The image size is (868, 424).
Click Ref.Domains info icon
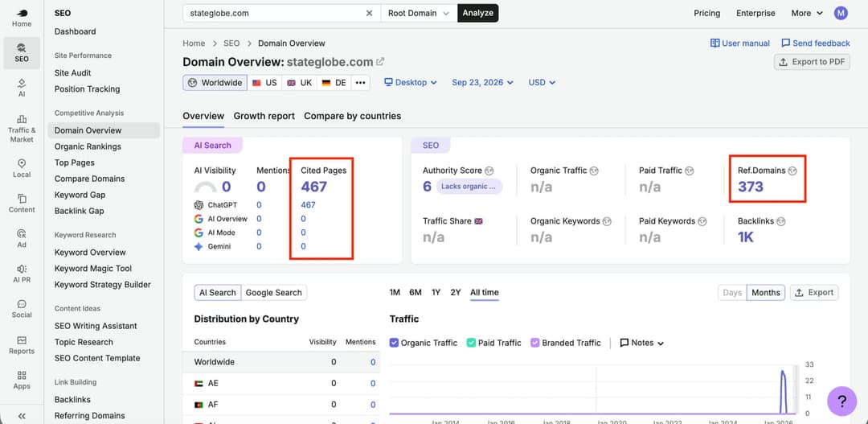792,171
